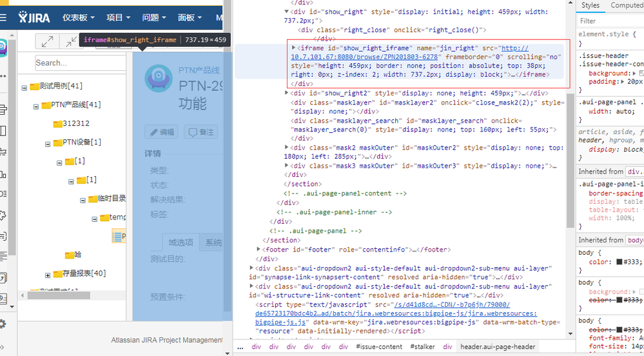Select the 系统 tab in issue preview
644x356 pixels.
(x=211, y=242)
